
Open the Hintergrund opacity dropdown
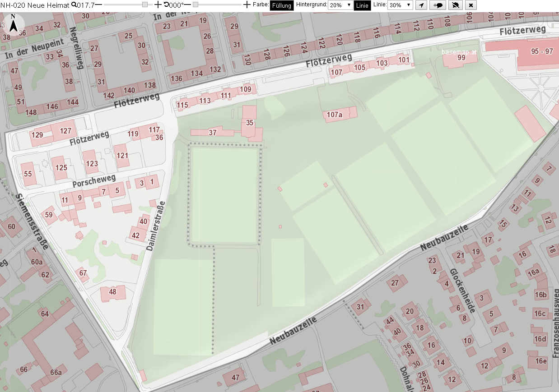pyautogui.click(x=340, y=5)
